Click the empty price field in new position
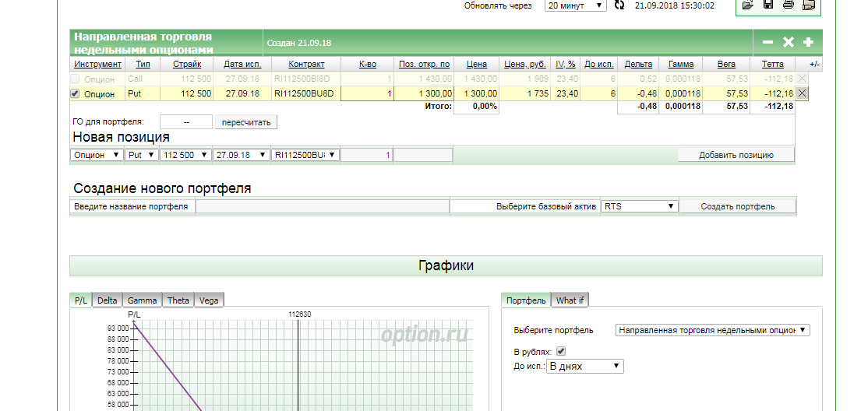Image resolution: width=868 pixels, height=411 pixels. point(424,156)
